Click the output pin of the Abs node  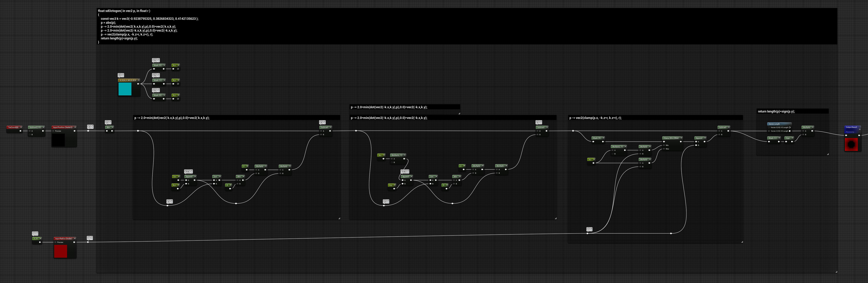[x=112, y=131]
